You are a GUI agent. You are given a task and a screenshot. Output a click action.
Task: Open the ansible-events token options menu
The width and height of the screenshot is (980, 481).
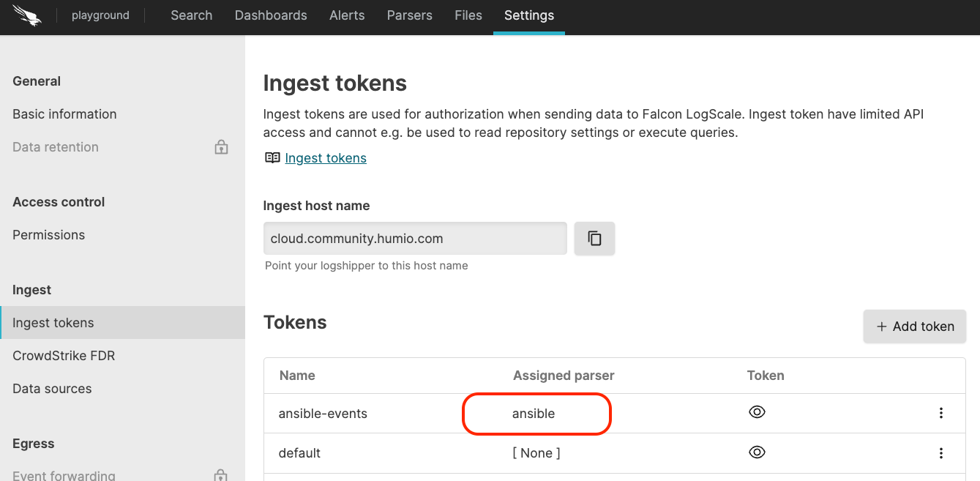(x=941, y=413)
